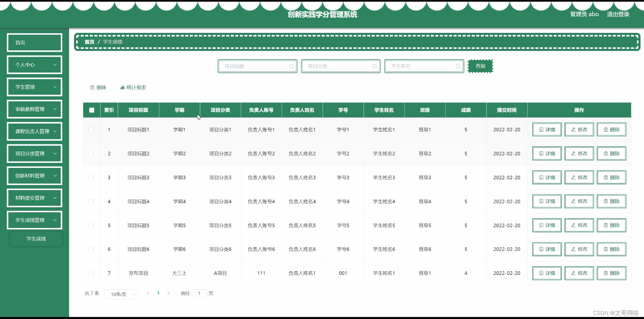Open 详情 for row 项目标题4

[547, 201]
